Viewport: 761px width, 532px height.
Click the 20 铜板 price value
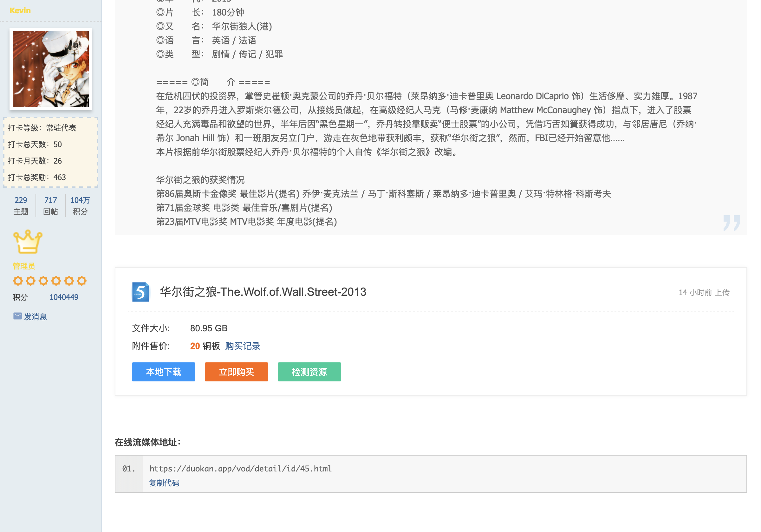click(x=205, y=346)
